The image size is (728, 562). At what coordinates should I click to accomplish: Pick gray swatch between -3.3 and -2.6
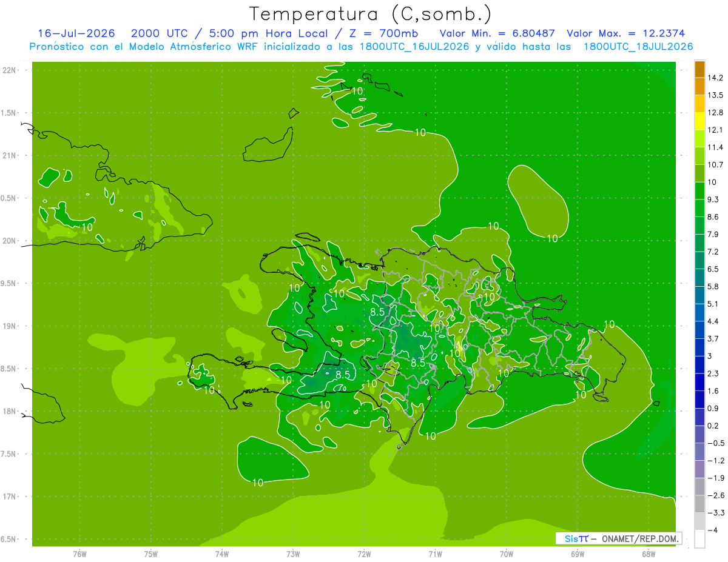(x=699, y=504)
